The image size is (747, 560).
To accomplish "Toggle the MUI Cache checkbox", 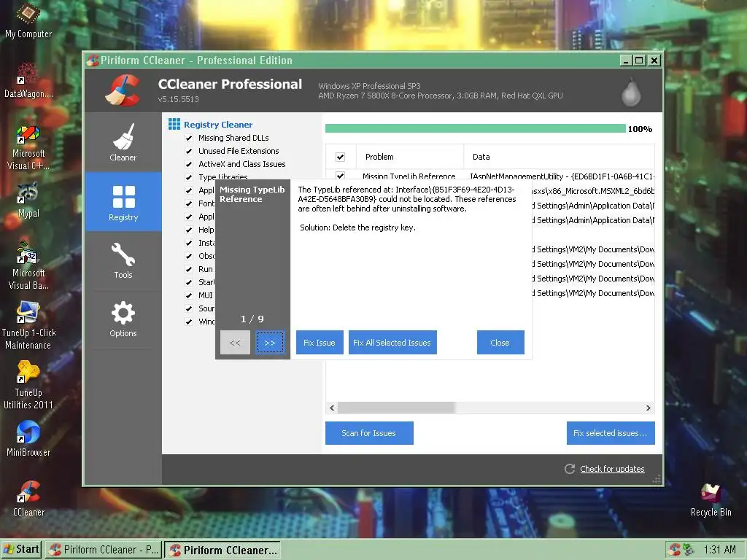I will (x=189, y=296).
